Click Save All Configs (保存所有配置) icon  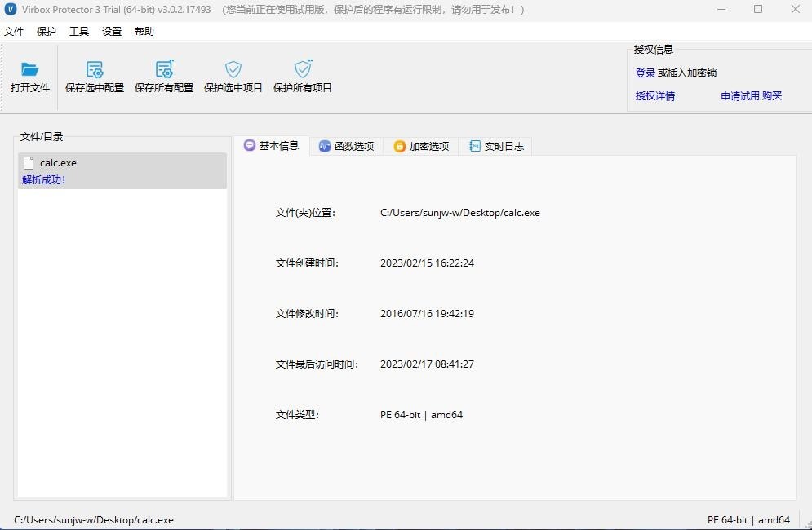pyautogui.click(x=164, y=69)
